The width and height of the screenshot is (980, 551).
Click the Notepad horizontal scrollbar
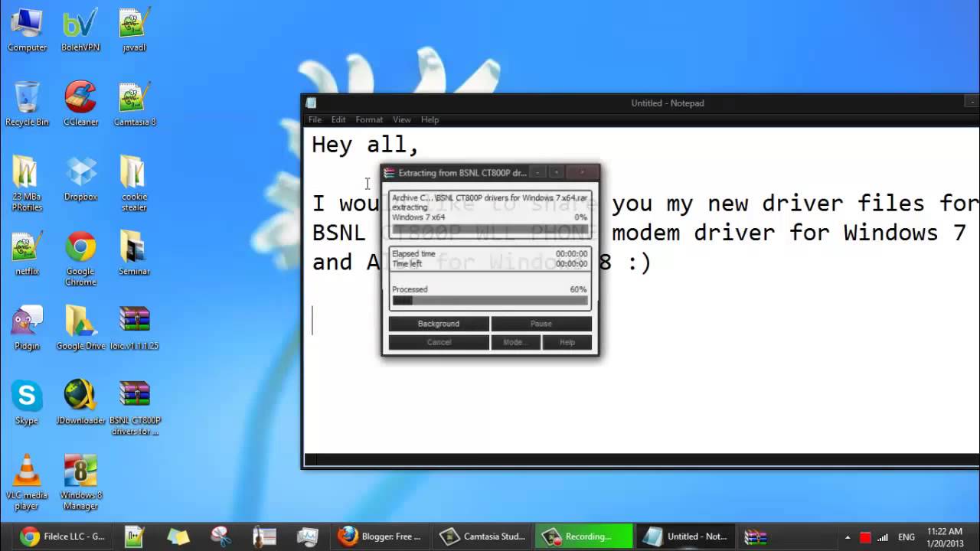[642, 460]
